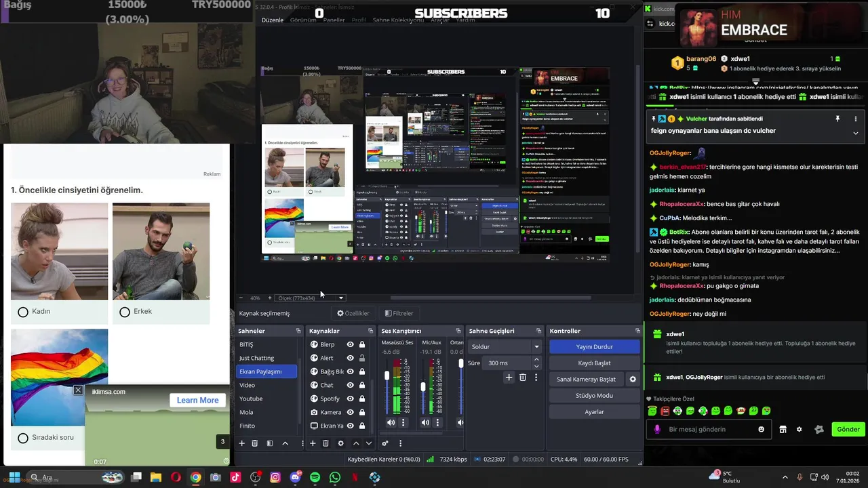Switch to the Mola scene
The image size is (868, 488).
click(x=267, y=412)
